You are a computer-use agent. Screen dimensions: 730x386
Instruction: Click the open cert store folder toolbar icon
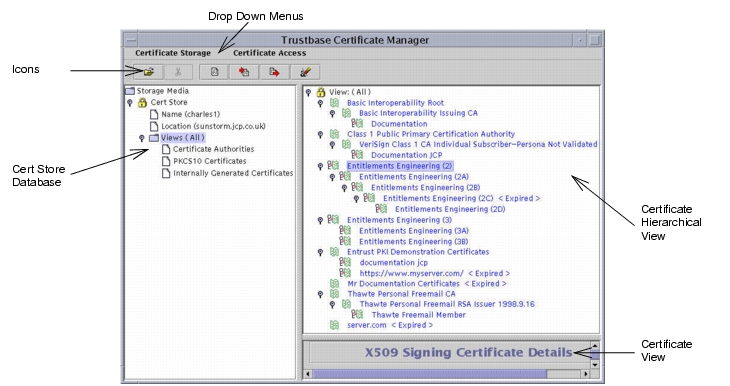149,72
